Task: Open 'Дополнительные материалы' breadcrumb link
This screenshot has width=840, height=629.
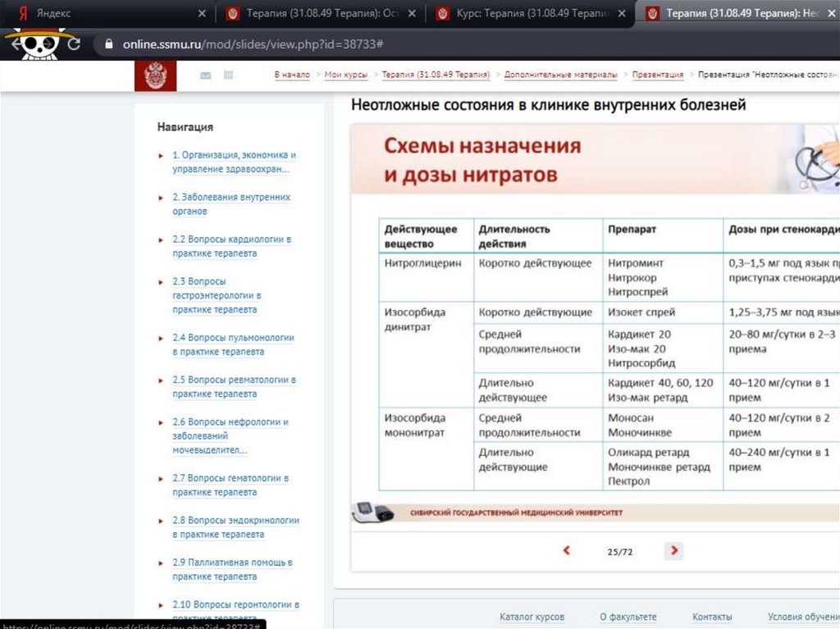Action: tap(560, 75)
